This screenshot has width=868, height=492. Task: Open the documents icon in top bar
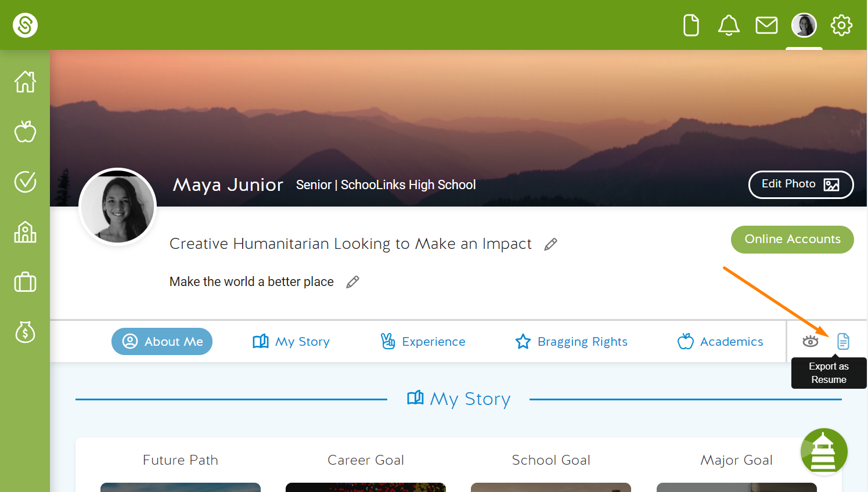(x=691, y=26)
